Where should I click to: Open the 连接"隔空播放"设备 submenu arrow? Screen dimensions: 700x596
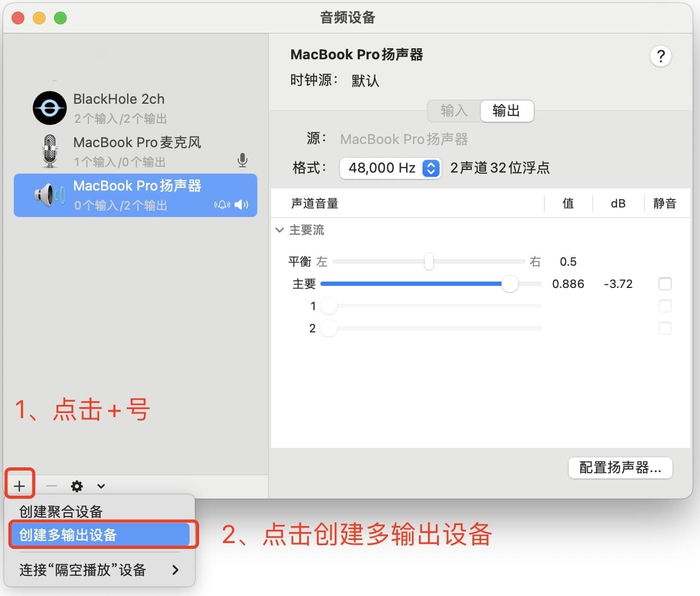[175, 570]
